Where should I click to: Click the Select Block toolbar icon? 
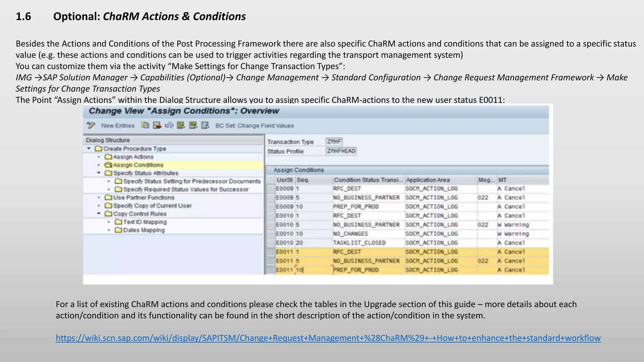click(x=193, y=125)
